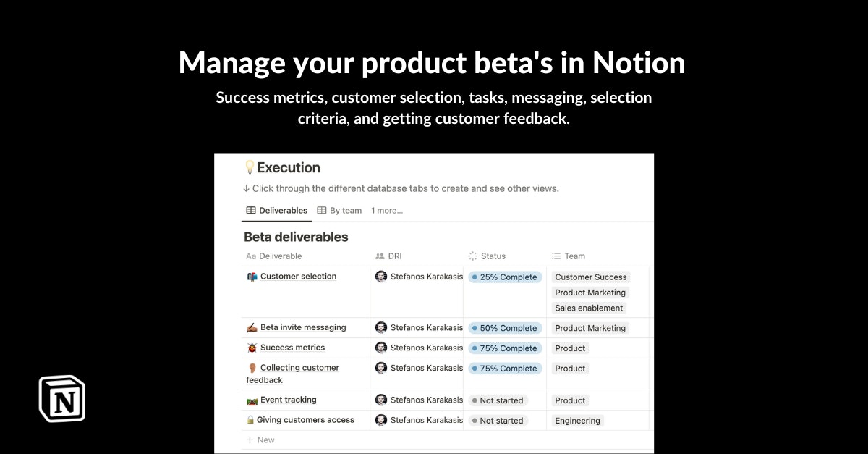Change the Not started status of Giving customers access
The image size is (868, 454).
pos(498,421)
